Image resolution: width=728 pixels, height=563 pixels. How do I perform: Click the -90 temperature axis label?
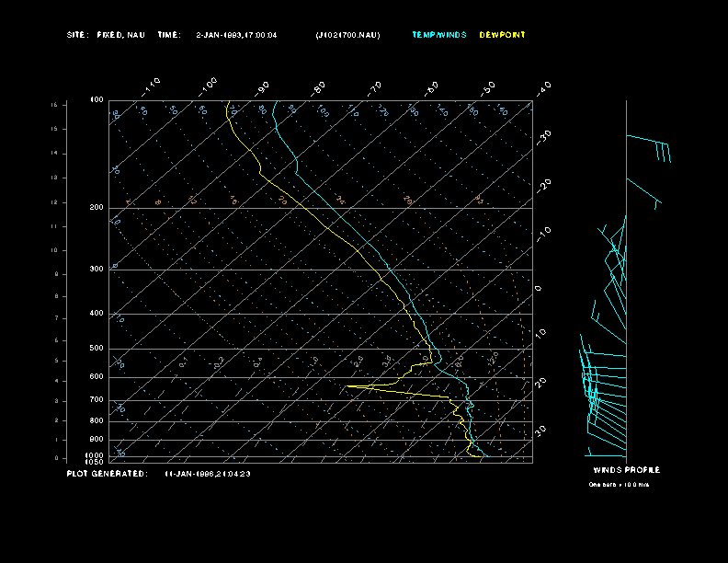(x=262, y=87)
